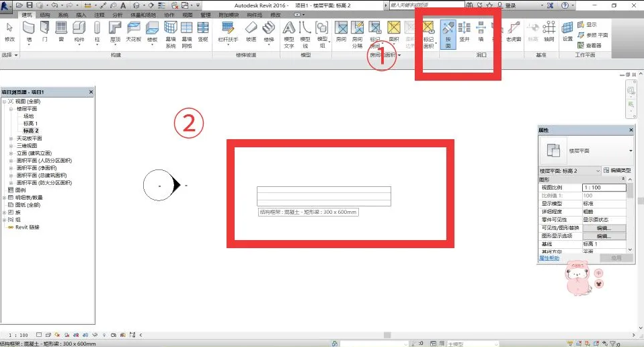Expand the 立面 (建筑立面) tree node
The height and width of the screenshot is (347, 644).
[11, 153]
